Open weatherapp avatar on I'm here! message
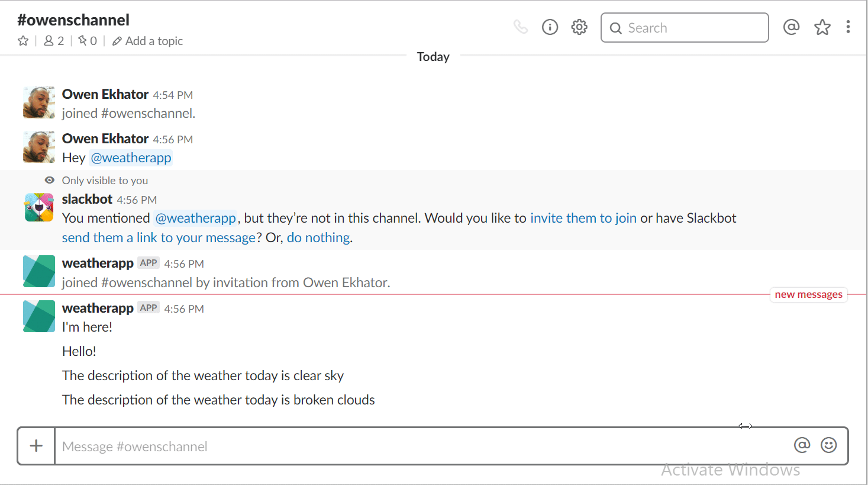Image resolution: width=868 pixels, height=485 pixels. click(39, 316)
